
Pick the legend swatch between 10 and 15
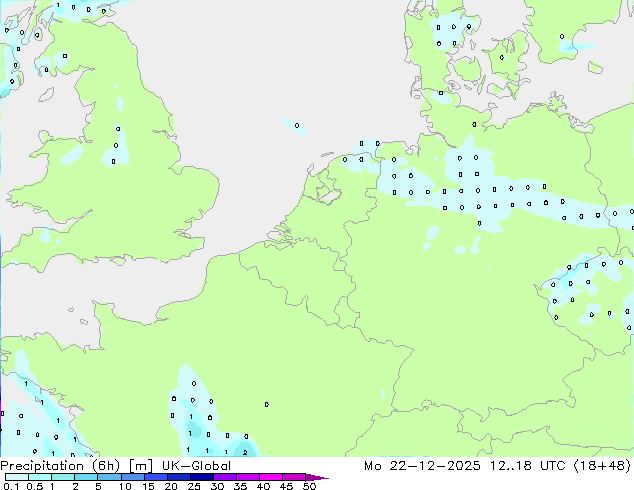tap(136, 477)
